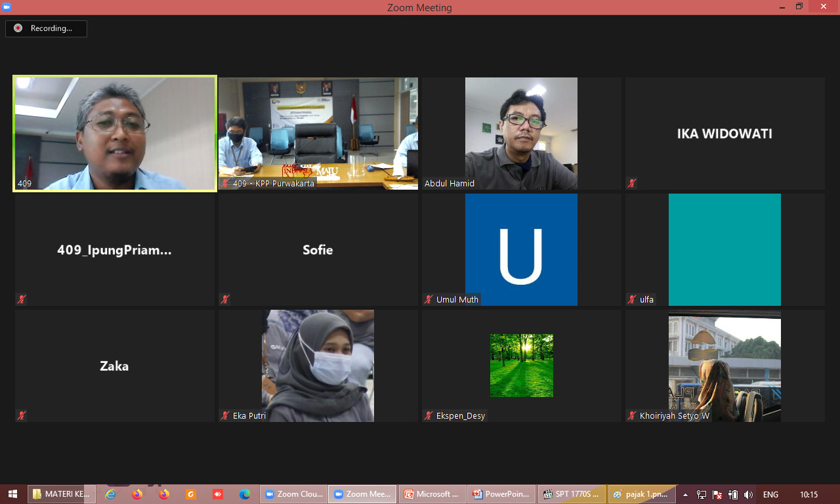Click the Windows Start button
Image resolution: width=840 pixels, height=504 pixels.
(12, 494)
